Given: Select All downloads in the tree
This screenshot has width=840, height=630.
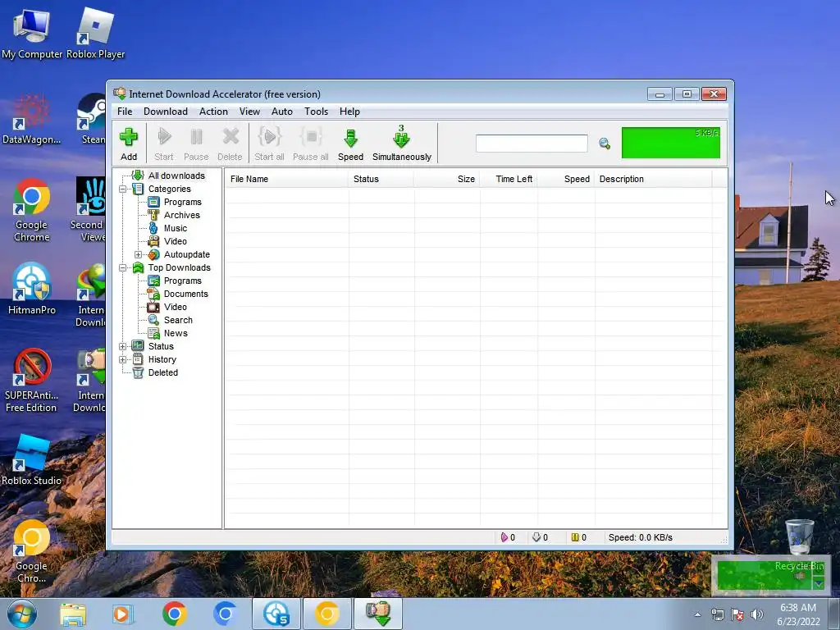Looking at the screenshot, I should point(176,176).
